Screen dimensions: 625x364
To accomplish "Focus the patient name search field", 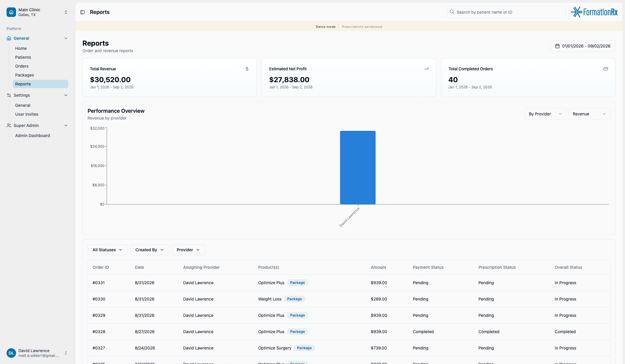I will click(x=506, y=12).
